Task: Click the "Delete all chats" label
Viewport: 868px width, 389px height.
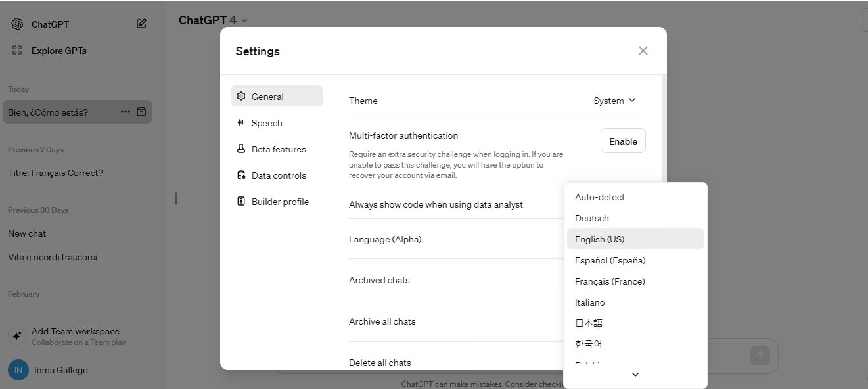Action: 380,363
